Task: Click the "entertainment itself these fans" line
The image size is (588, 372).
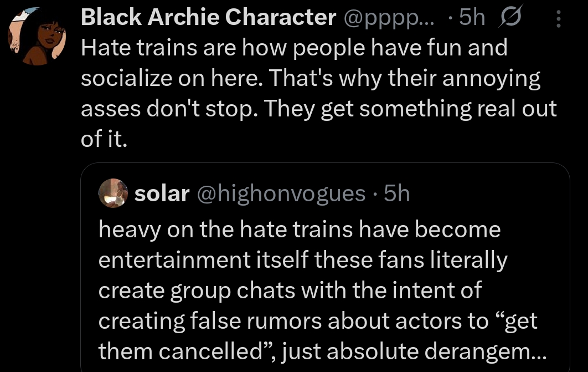Action: [x=302, y=260]
